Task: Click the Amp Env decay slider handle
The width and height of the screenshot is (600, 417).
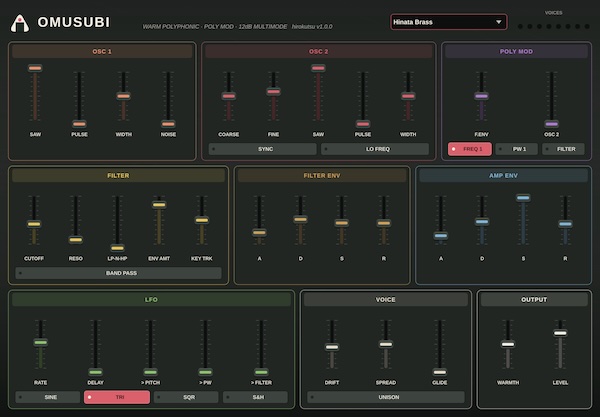Action: (482, 222)
